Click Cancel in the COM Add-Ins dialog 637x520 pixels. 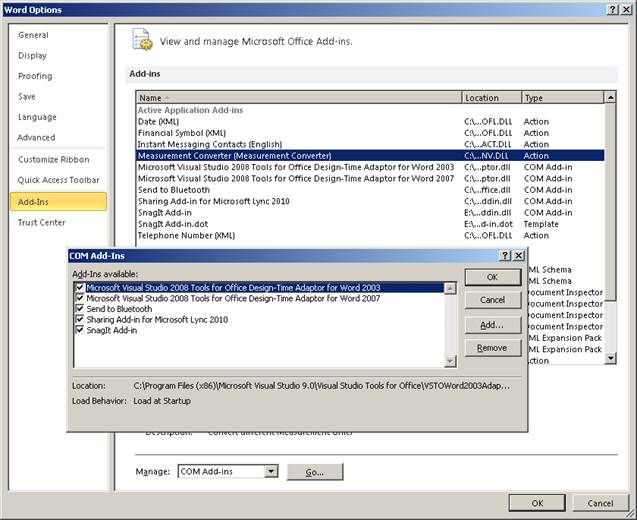click(x=492, y=300)
